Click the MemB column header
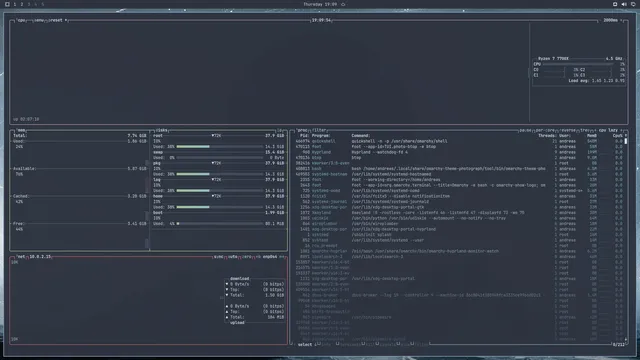This screenshot has height=360, width=640. pyautogui.click(x=592, y=136)
